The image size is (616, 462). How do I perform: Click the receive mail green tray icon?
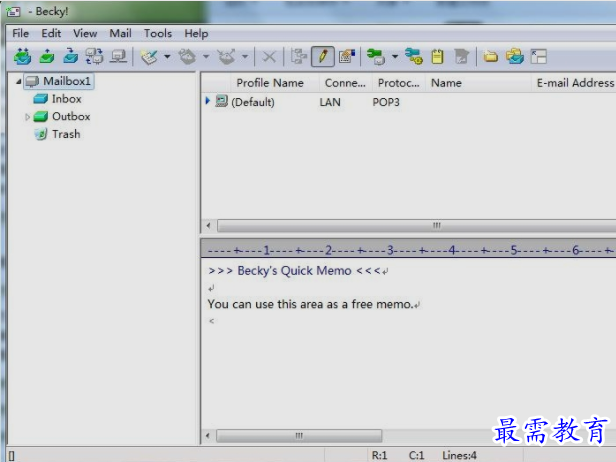tap(47, 56)
